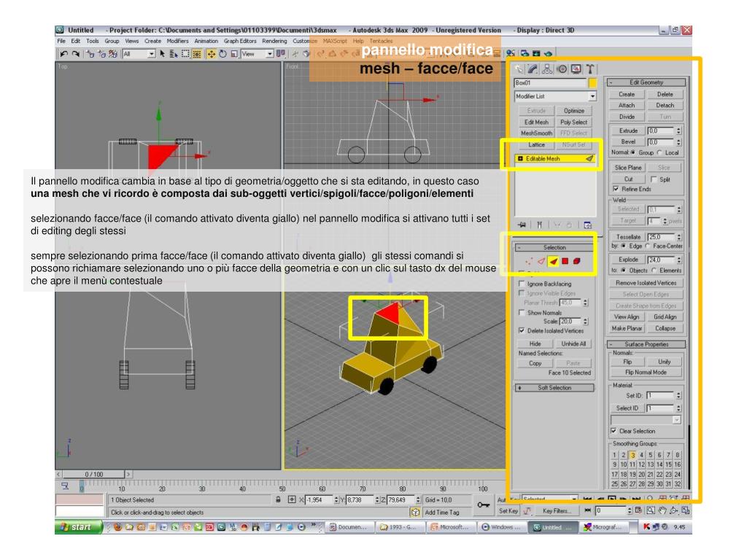
Task: Open Select by Name tool
Action: (x=174, y=54)
